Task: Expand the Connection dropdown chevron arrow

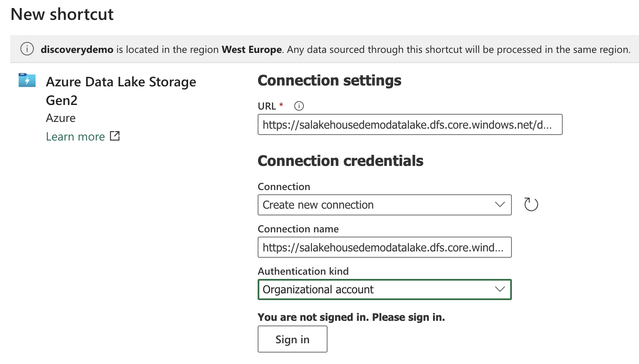Action: coord(500,204)
